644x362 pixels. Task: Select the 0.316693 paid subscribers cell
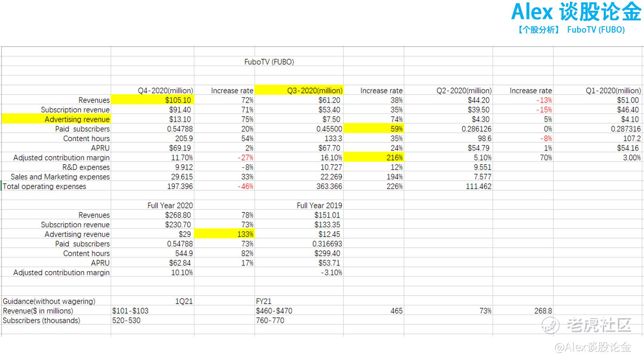[x=299, y=244]
